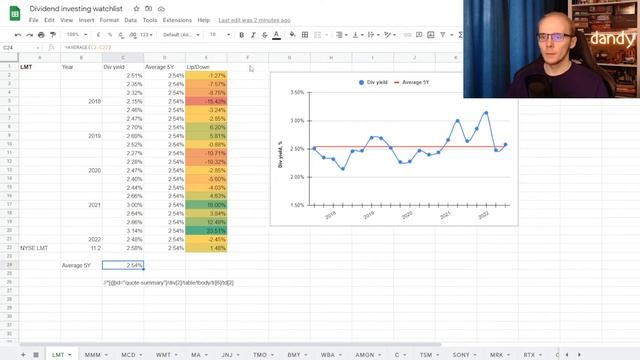Apply strikethrough formatting
The image size is (640, 360).
[x=264, y=35]
